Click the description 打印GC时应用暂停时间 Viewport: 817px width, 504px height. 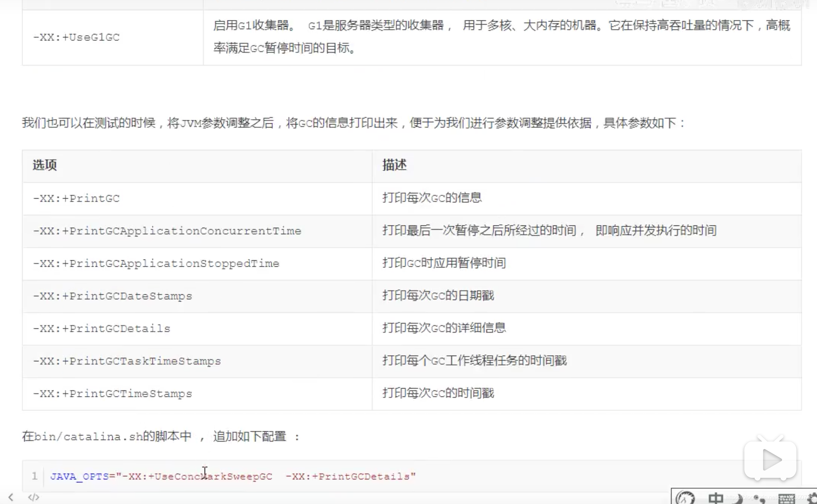(444, 263)
